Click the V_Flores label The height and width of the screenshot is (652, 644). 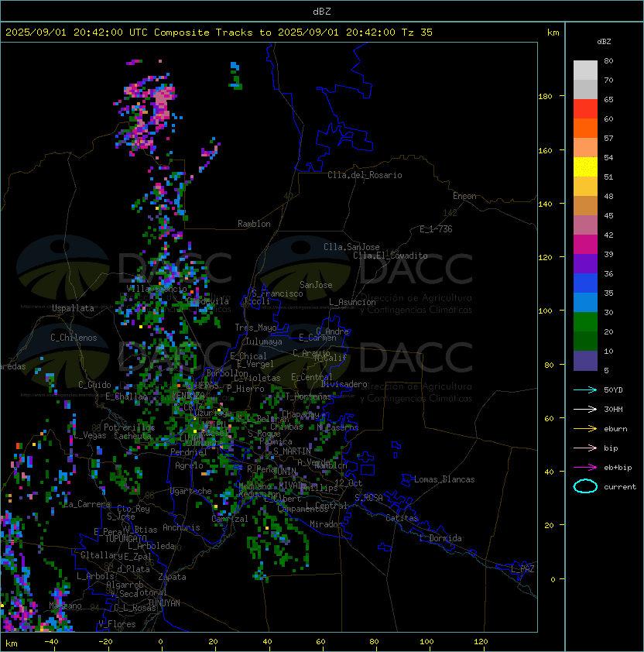(x=117, y=624)
